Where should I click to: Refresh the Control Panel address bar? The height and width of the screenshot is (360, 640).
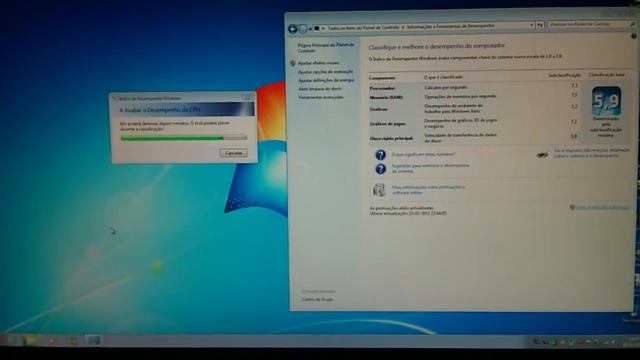[x=540, y=25]
